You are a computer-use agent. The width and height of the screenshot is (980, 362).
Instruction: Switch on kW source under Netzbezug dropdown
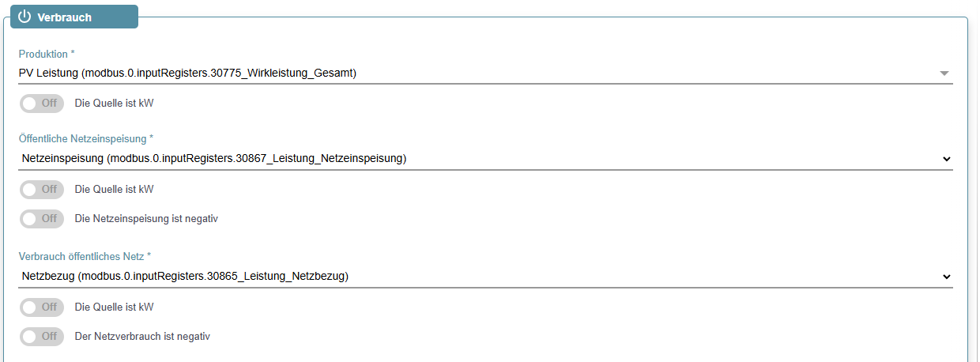coord(42,307)
